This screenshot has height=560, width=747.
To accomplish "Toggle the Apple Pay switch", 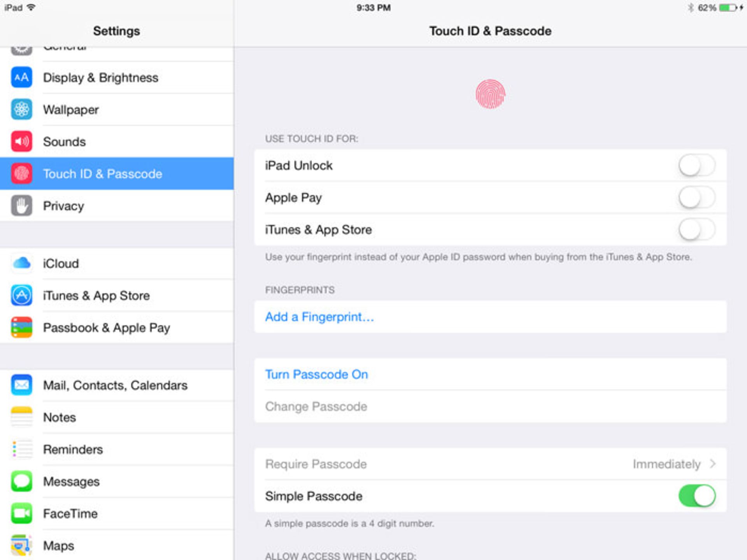I will pyautogui.click(x=696, y=198).
